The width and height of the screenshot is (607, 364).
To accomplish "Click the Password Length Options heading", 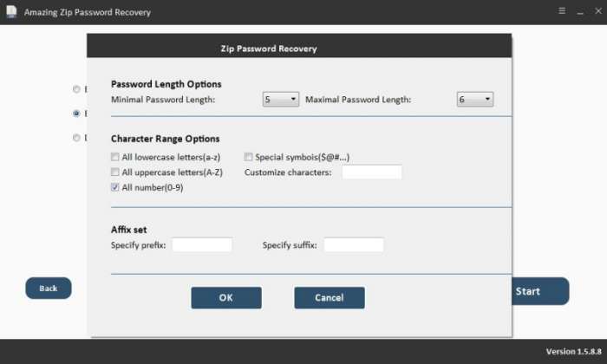I will tap(166, 84).
